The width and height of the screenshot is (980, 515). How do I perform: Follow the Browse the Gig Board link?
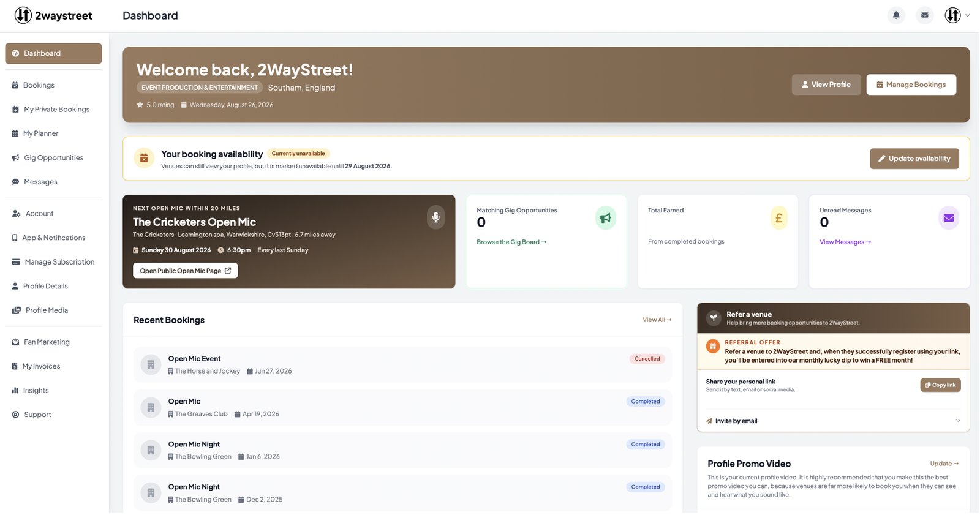(511, 242)
